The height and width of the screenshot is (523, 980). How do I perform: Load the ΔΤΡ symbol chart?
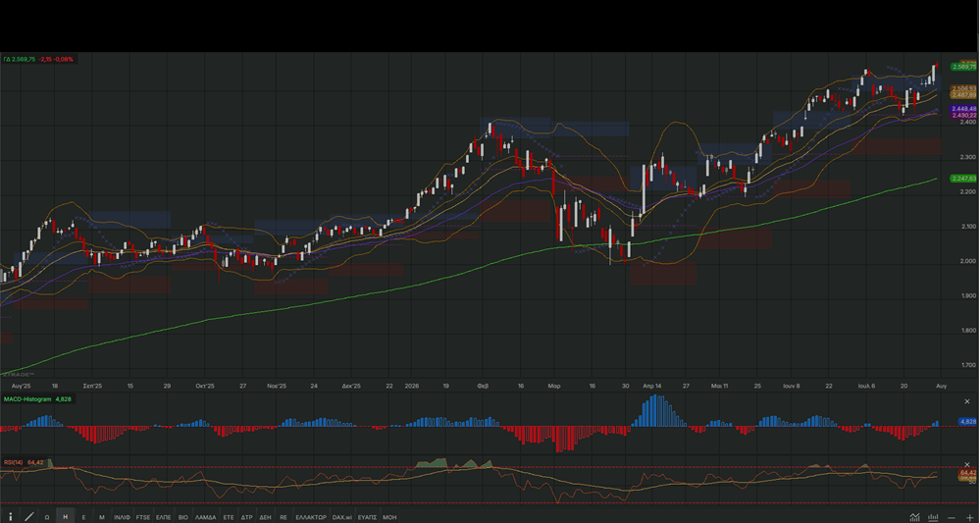[x=247, y=517]
